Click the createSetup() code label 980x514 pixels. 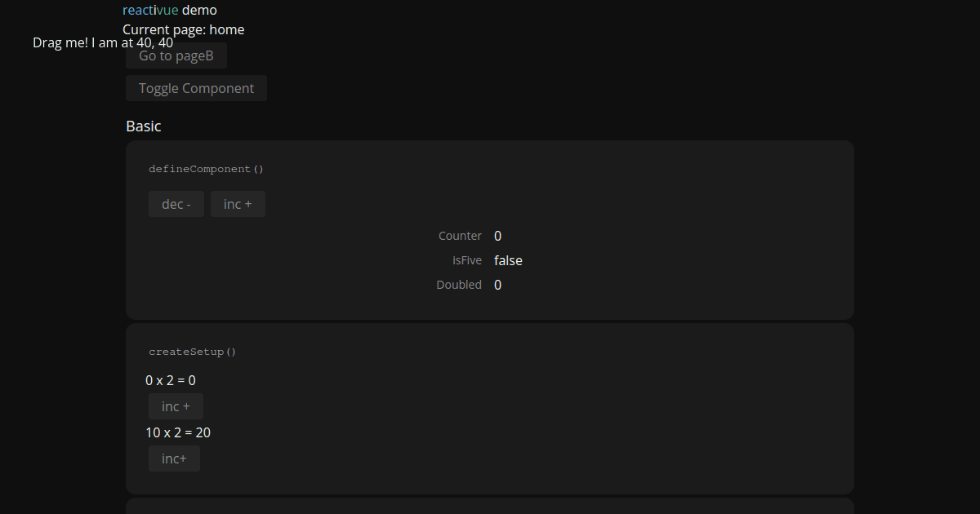tap(192, 352)
